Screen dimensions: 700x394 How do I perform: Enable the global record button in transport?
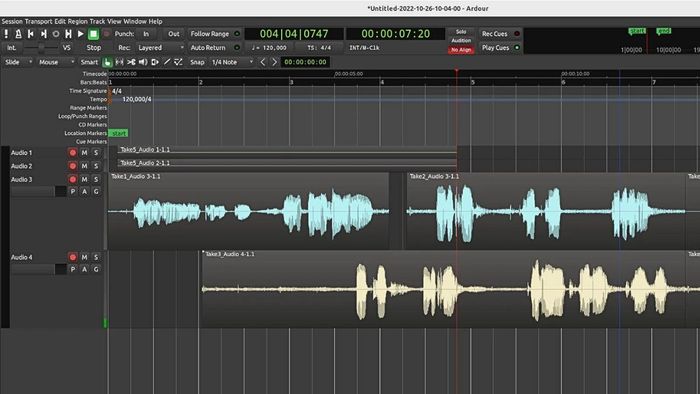point(106,34)
